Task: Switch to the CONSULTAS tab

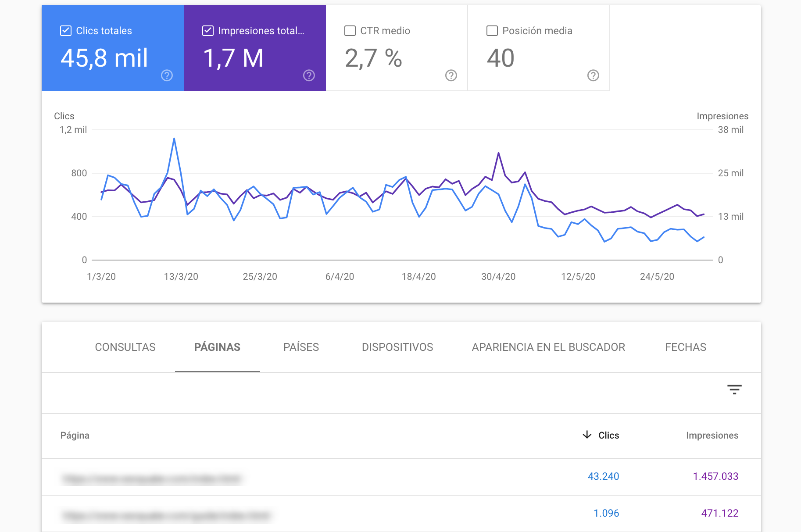Action: (125, 347)
